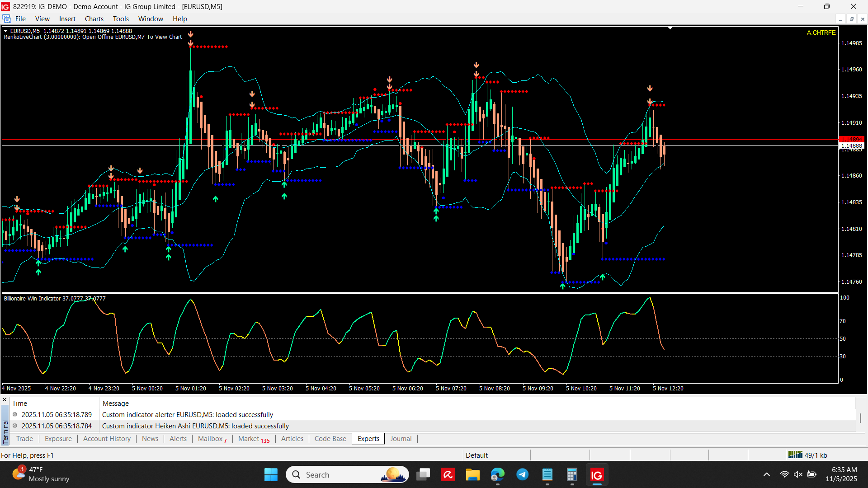Open Telegram from the taskbar
The height and width of the screenshot is (488, 868).
[x=523, y=475]
